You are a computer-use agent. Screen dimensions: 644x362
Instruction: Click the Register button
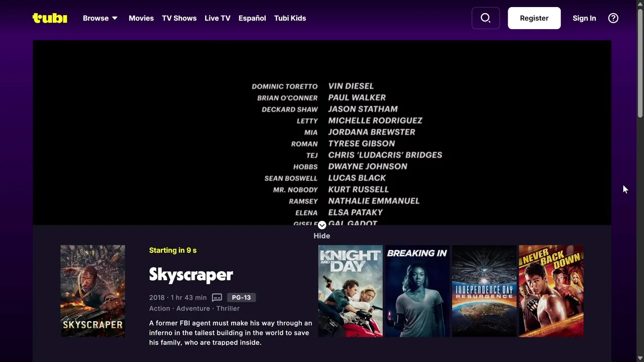[x=534, y=18]
